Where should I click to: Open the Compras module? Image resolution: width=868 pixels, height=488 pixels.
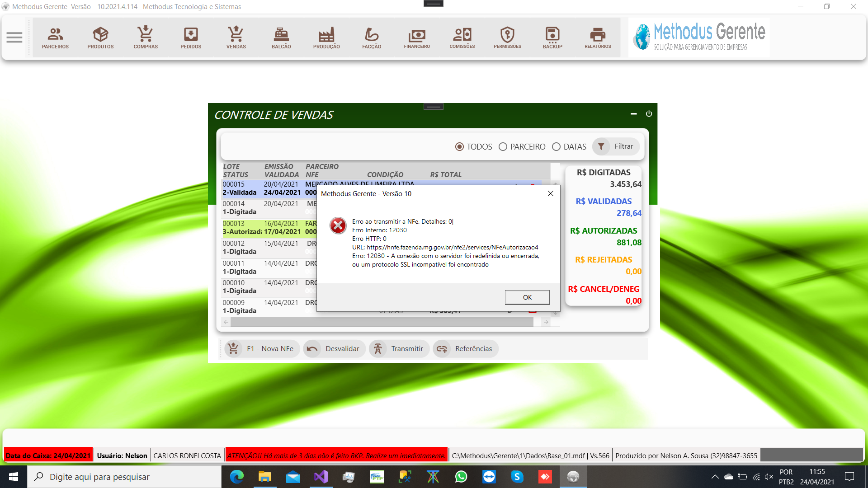(x=146, y=38)
